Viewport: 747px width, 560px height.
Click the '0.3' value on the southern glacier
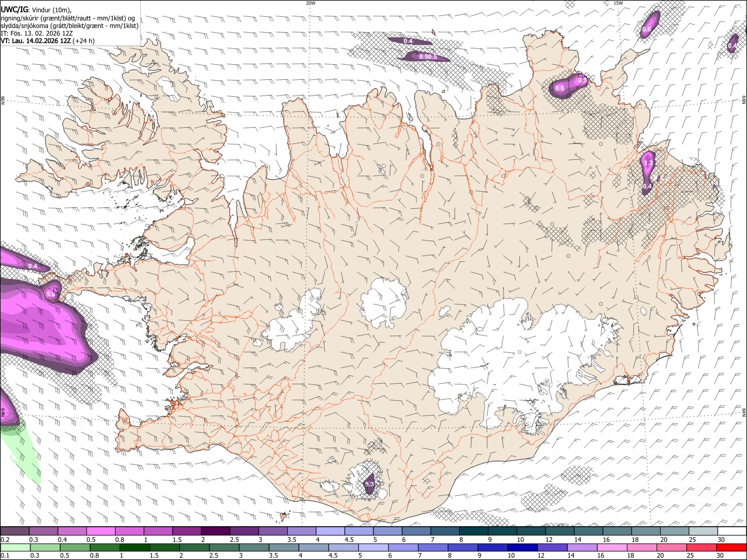[x=369, y=484]
